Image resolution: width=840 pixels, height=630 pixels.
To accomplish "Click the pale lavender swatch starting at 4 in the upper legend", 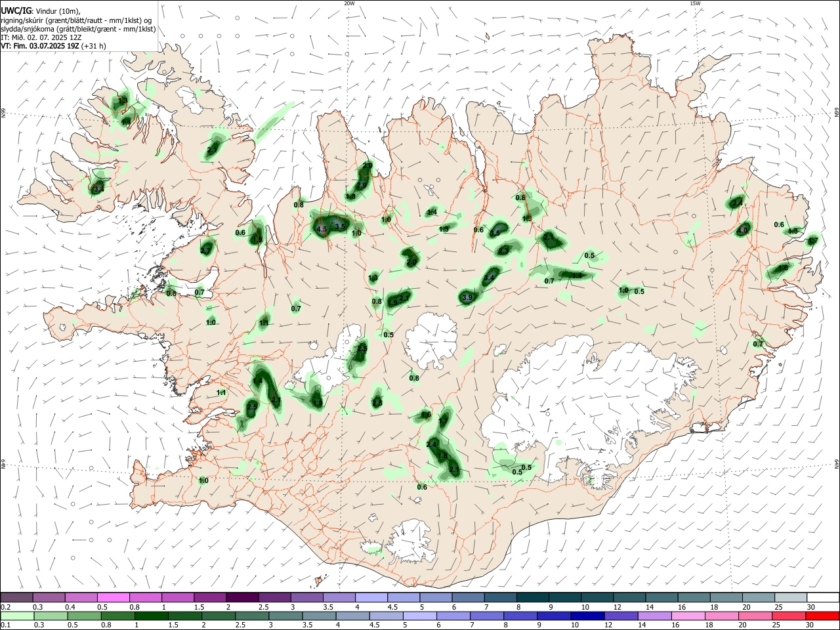I will pyautogui.click(x=370, y=597).
